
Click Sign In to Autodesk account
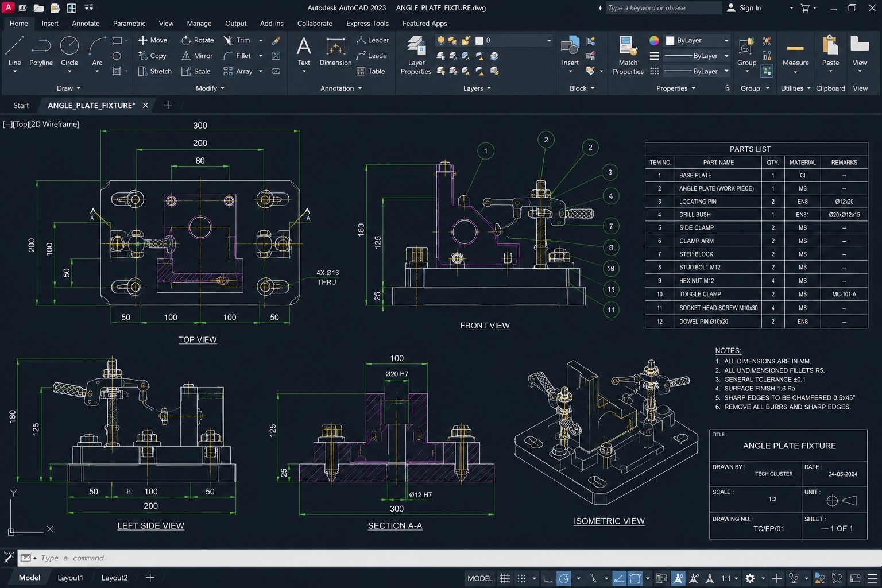click(744, 8)
